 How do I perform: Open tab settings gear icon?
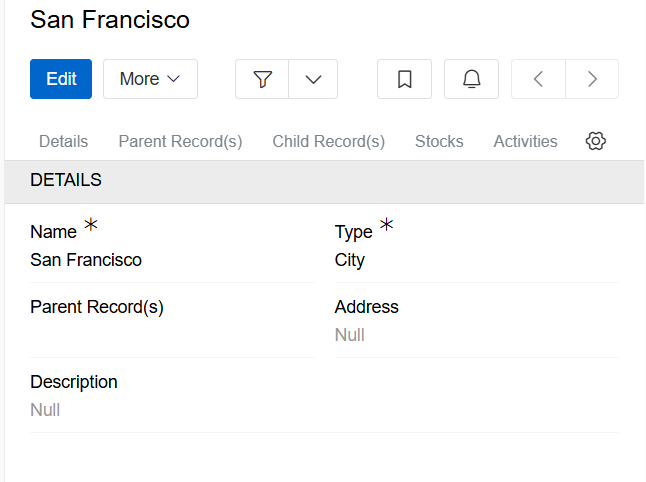pos(596,141)
